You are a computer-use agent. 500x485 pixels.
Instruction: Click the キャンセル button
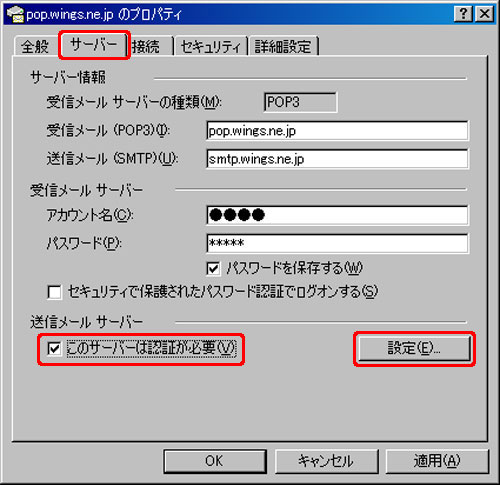coord(326,461)
